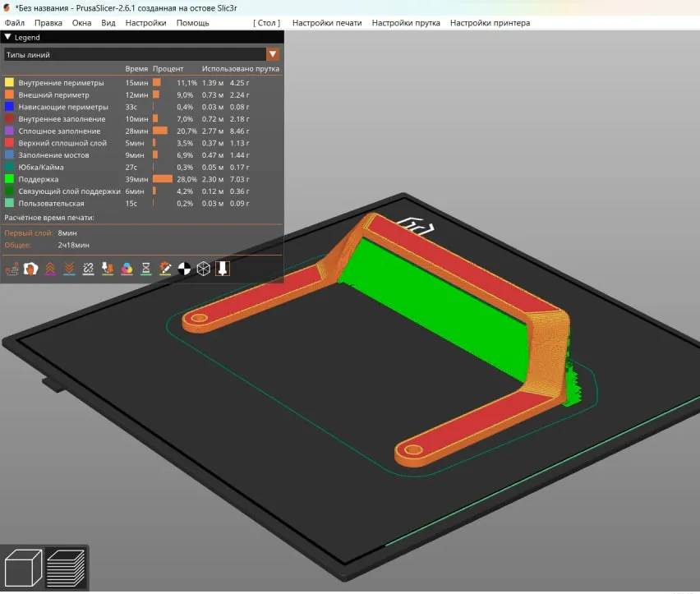Click the Пользовательская teal color swatch
This screenshot has height=594, width=700.
[x=9, y=203]
